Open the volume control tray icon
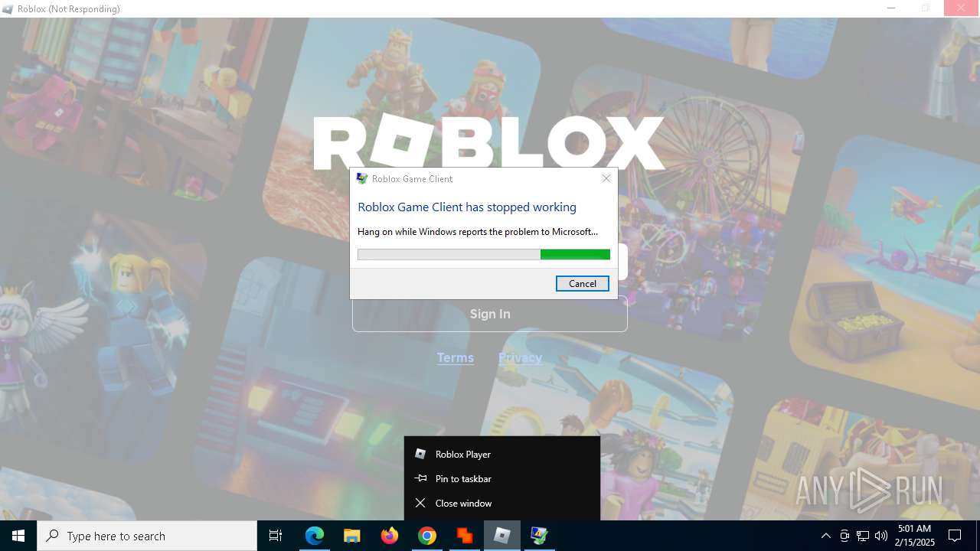 [x=880, y=536]
